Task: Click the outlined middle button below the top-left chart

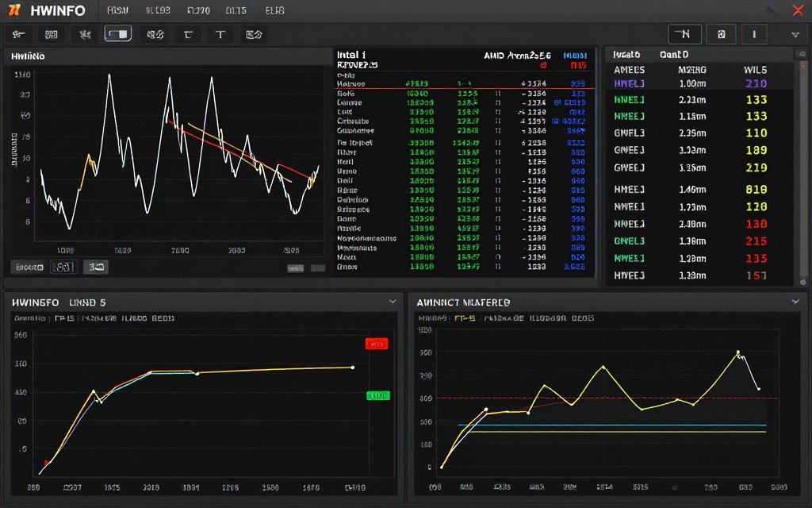Action: (64, 267)
